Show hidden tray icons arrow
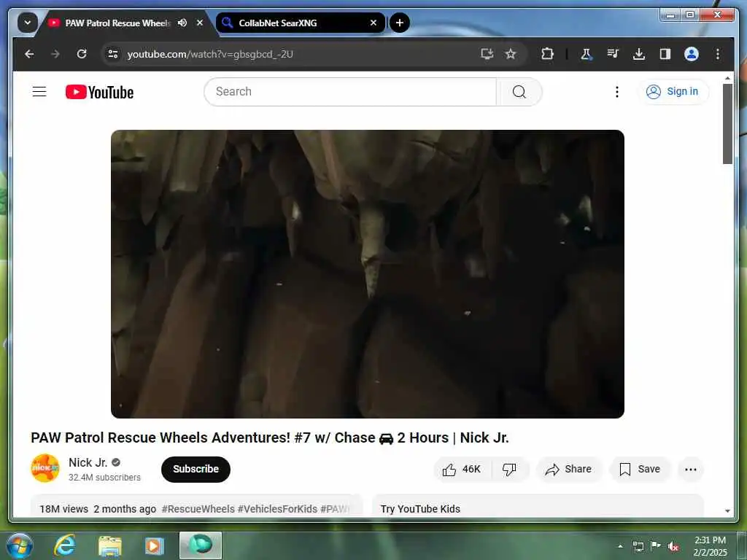The width and height of the screenshot is (747, 560). 620,546
